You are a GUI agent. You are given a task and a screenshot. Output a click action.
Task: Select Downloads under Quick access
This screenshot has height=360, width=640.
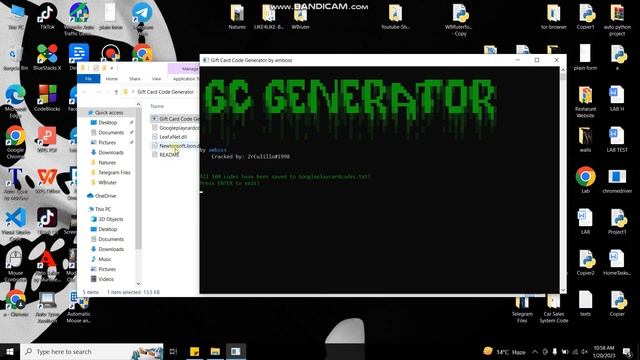click(111, 152)
